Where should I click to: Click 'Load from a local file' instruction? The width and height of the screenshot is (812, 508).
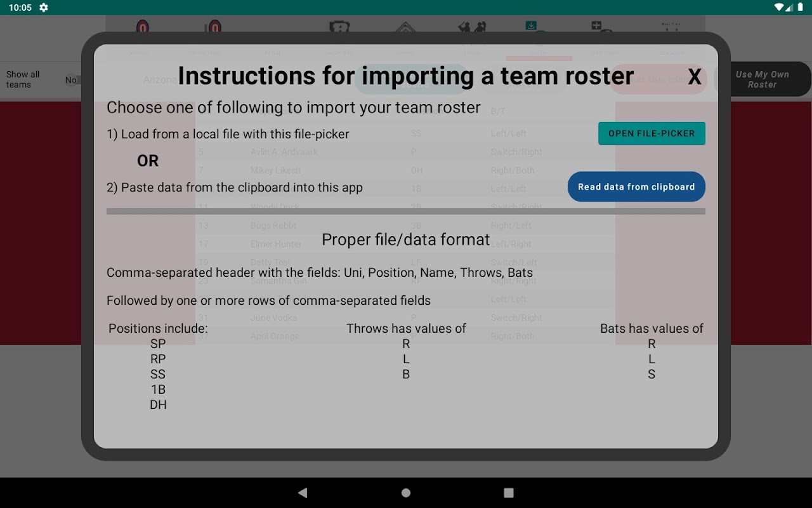(x=228, y=134)
